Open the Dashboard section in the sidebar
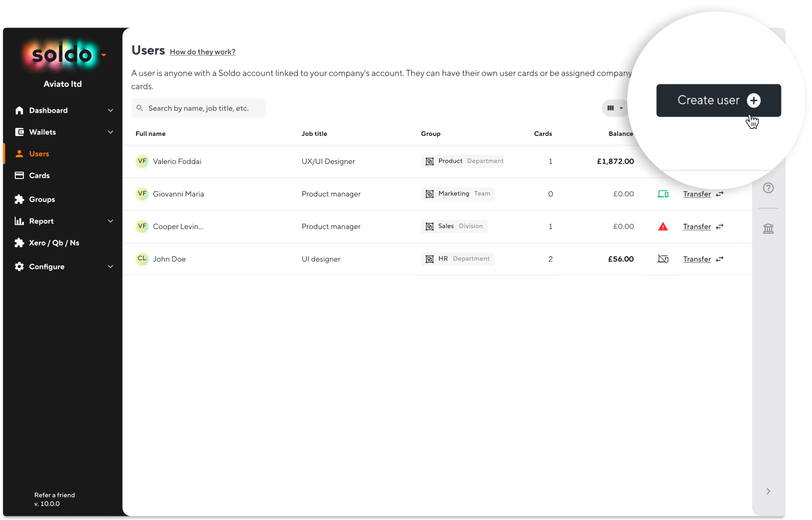Viewport: 812px width, 520px height. point(48,110)
